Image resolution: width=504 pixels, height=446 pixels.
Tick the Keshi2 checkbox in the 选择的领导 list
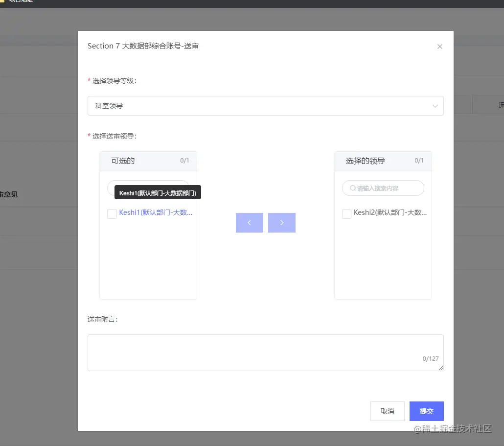tap(346, 213)
